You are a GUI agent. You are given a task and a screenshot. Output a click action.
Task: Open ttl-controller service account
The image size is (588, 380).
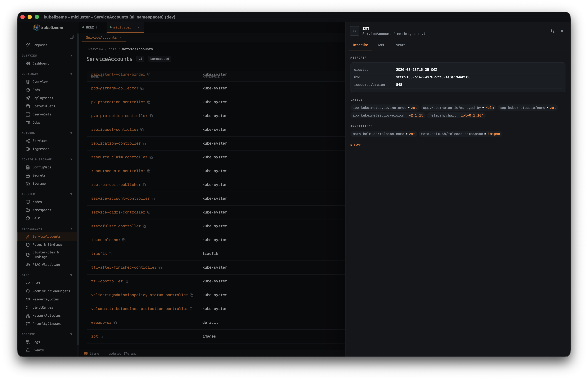(x=107, y=281)
